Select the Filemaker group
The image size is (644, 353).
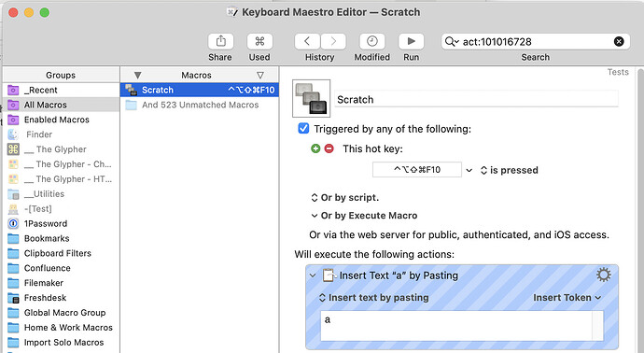61,283
